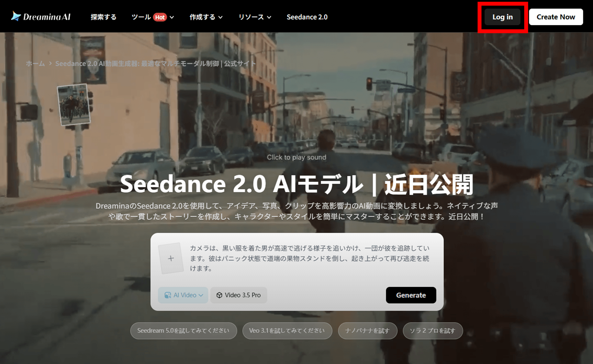Click the black Generate button
The height and width of the screenshot is (364, 593).
click(411, 295)
